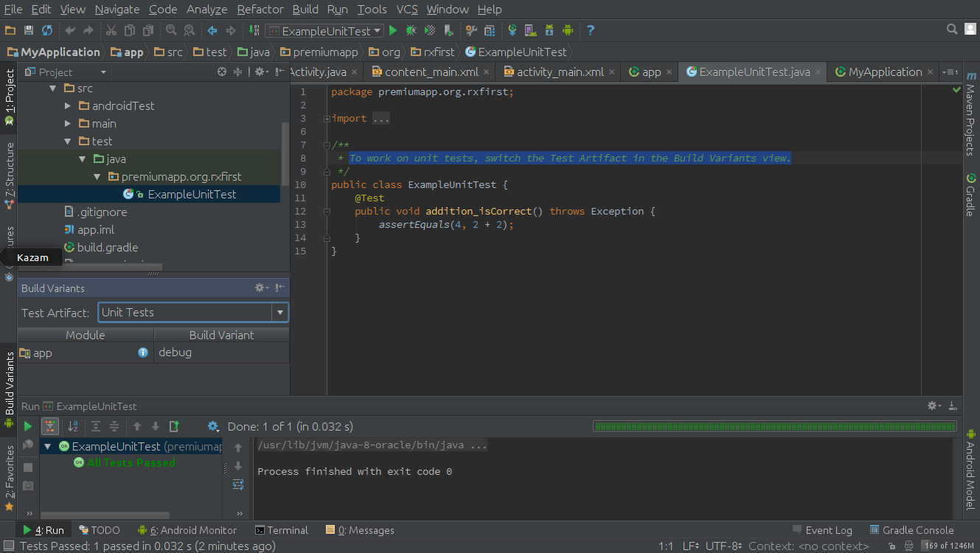Image resolution: width=980 pixels, height=553 pixels.
Task: Click Collapse All icon in test toolbar
Action: coord(114,426)
